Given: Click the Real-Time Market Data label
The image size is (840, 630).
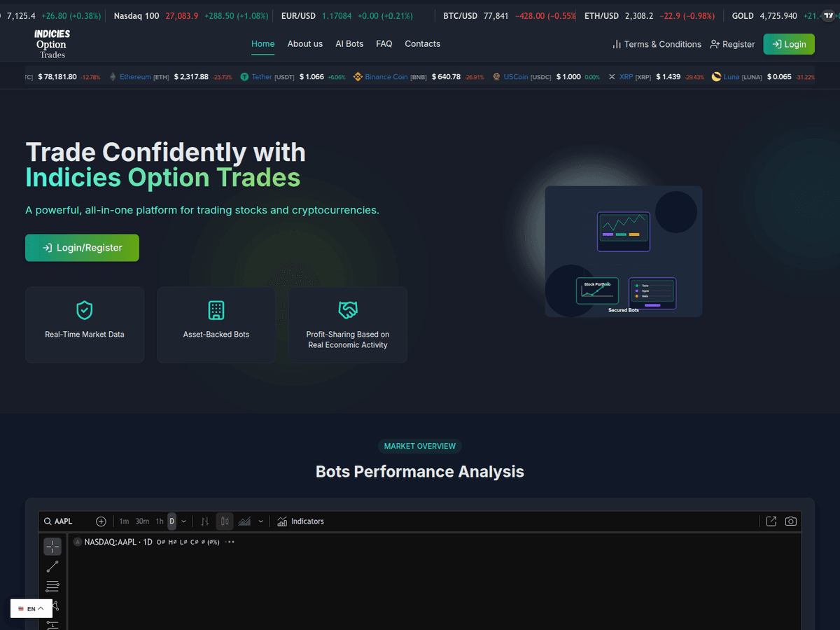Looking at the screenshot, I should coord(85,335).
